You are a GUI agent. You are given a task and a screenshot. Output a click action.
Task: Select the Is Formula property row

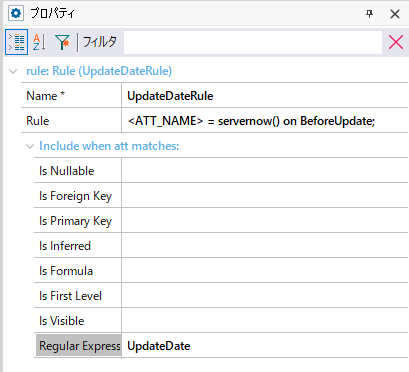pyautogui.click(x=221, y=271)
